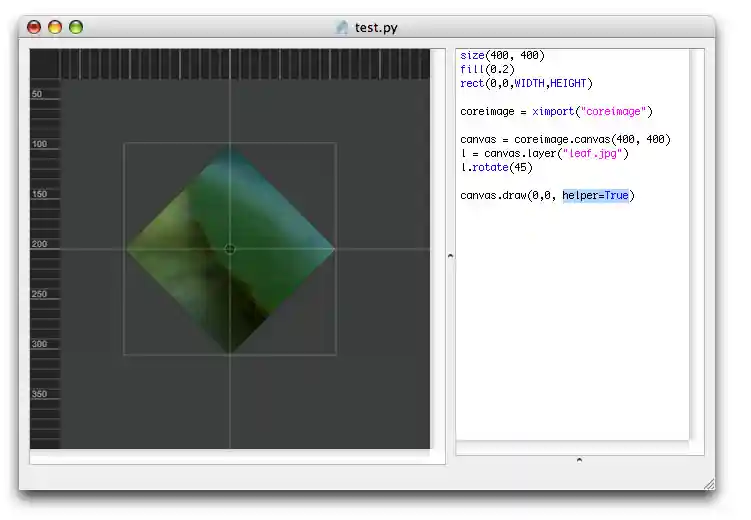Click the test.py title text
This screenshot has height=520, width=751.
click(x=376, y=28)
